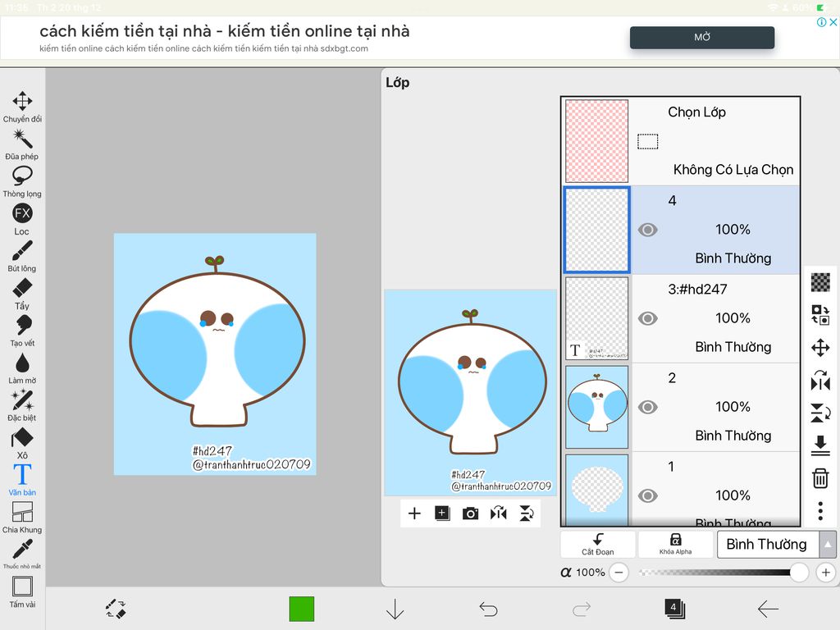Select the 3:#hd247 text layer thumbnail
Image resolution: width=840 pixels, height=630 pixels.
click(x=597, y=318)
